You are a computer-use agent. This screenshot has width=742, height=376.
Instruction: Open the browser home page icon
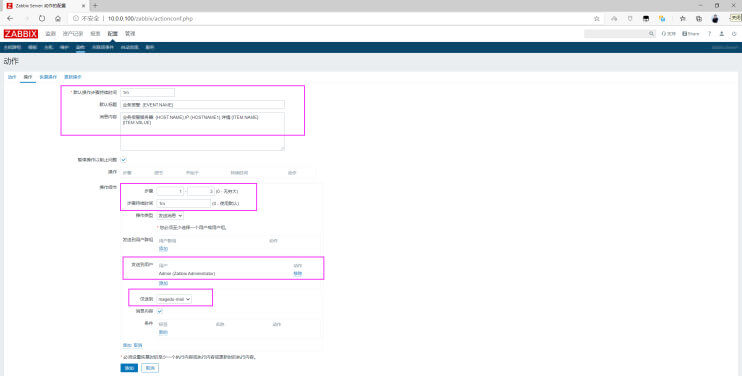click(58, 18)
